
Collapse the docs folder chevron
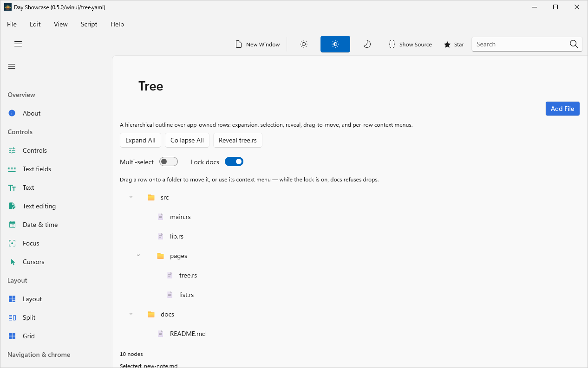[x=131, y=314]
